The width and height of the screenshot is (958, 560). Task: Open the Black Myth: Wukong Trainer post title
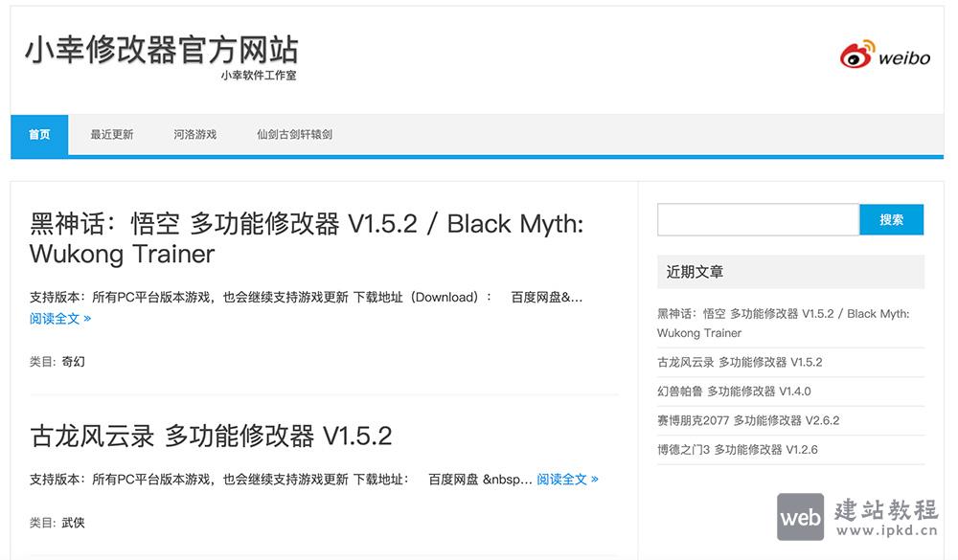point(307,238)
